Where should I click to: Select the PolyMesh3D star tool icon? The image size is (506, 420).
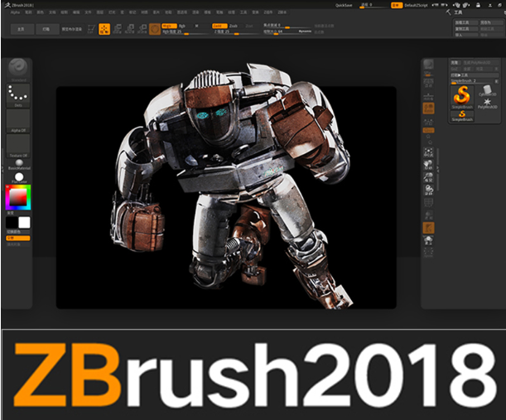pos(487,103)
